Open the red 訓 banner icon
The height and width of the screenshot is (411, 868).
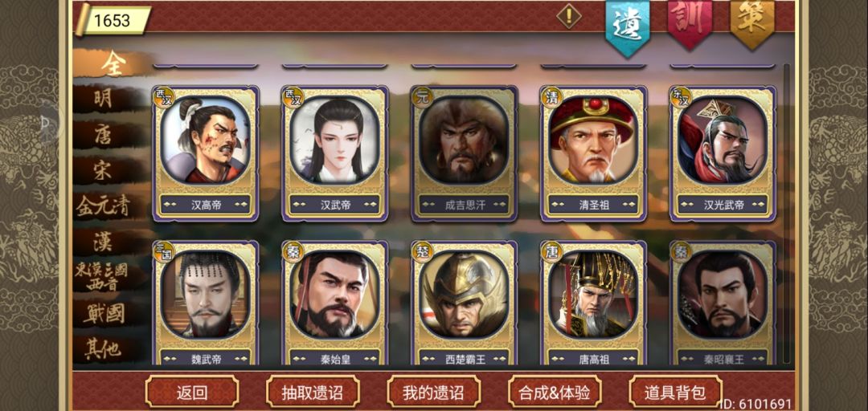click(690, 21)
